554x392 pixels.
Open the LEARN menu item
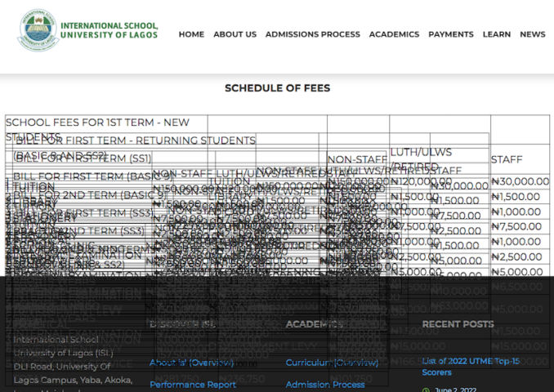point(497,34)
